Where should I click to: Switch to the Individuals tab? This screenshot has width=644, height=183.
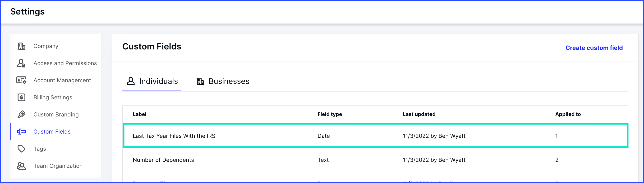coord(152,81)
